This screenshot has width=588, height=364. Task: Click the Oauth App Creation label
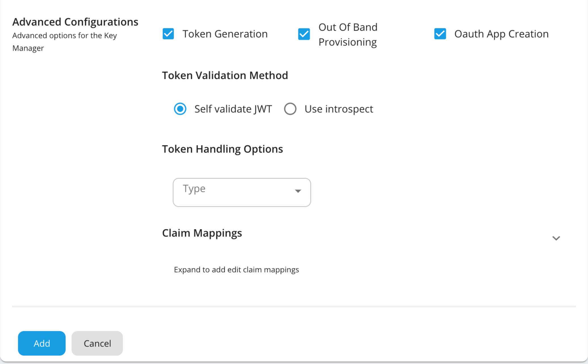tap(501, 34)
